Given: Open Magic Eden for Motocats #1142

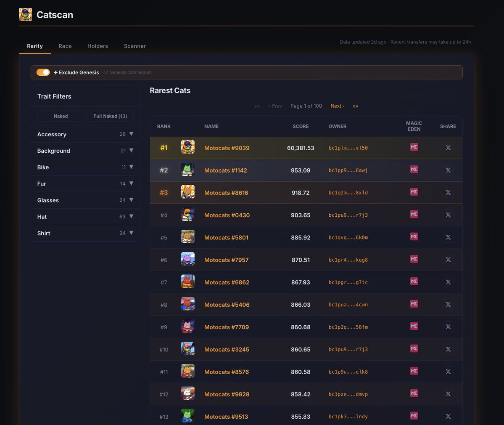Looking at the screenshot, I should point(414,170).
